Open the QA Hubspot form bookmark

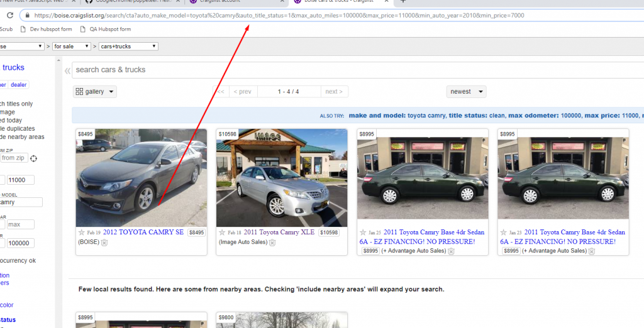pyautogui.click(x=106, y=29)
